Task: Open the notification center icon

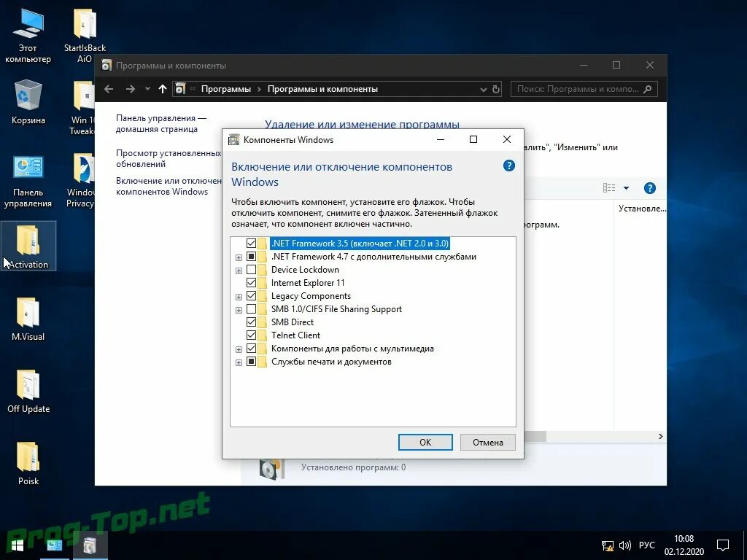Action: 723,545
